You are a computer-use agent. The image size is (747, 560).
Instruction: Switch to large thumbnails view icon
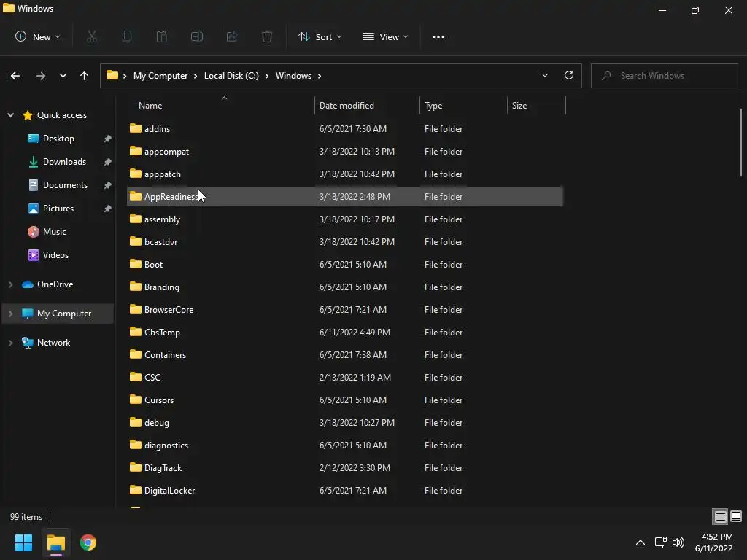736,516
